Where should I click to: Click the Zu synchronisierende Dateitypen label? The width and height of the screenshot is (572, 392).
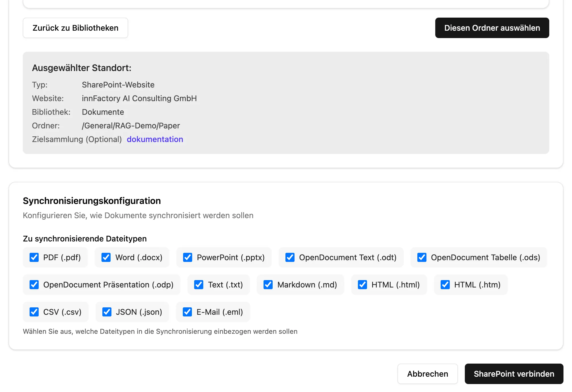(85, 239)
